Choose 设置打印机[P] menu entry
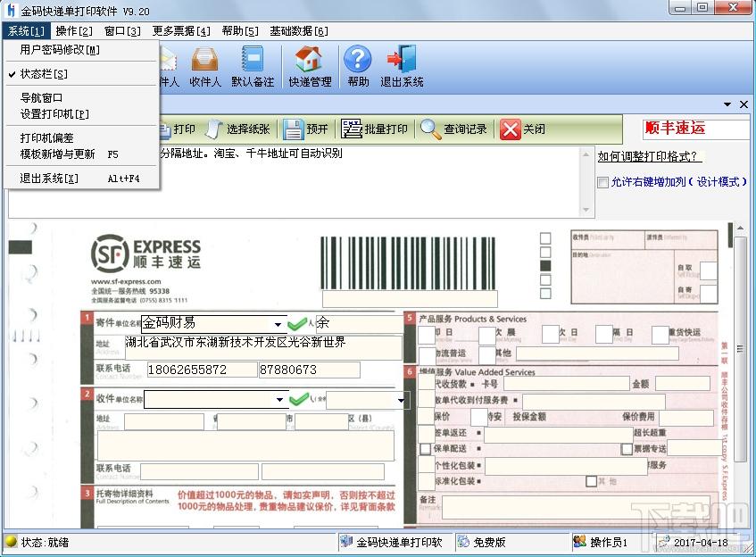Viewport: 756px width, 557px height. coord(81,114)
